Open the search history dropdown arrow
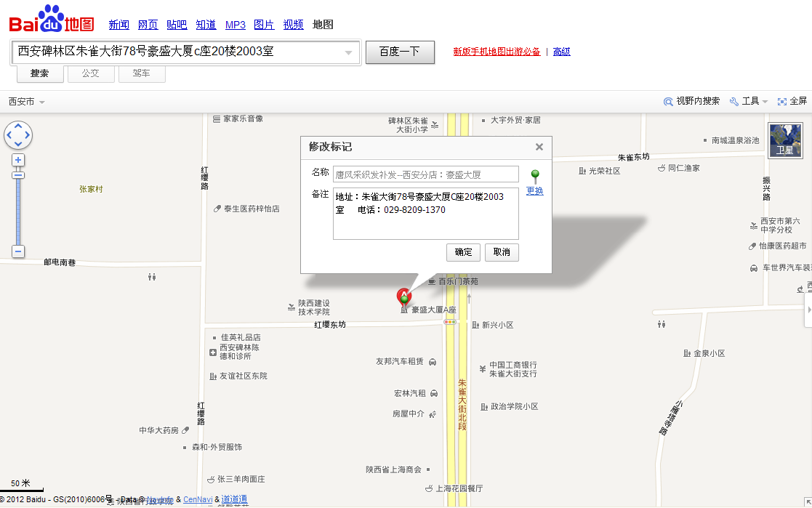This screenshot has width=812, height=508. coord(349,52)
